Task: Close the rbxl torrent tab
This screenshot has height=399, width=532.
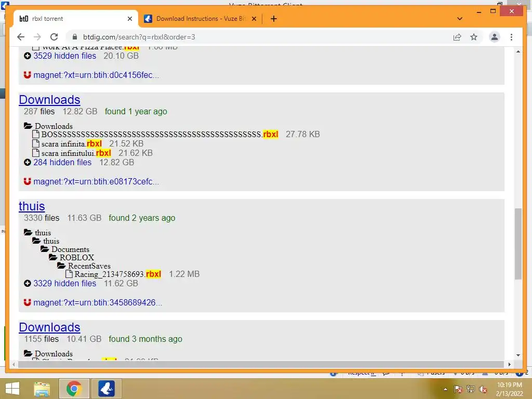Action: [x=129, y=19]
